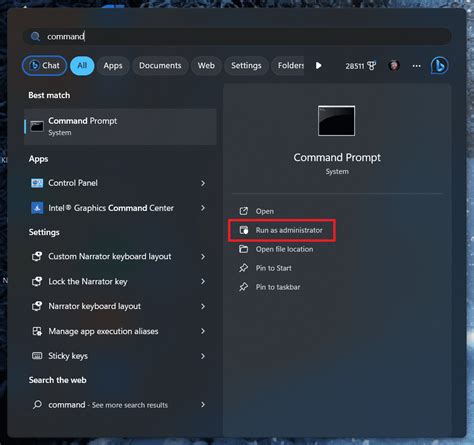Open Intel Graphics Command Center

[x=120, y=208]
